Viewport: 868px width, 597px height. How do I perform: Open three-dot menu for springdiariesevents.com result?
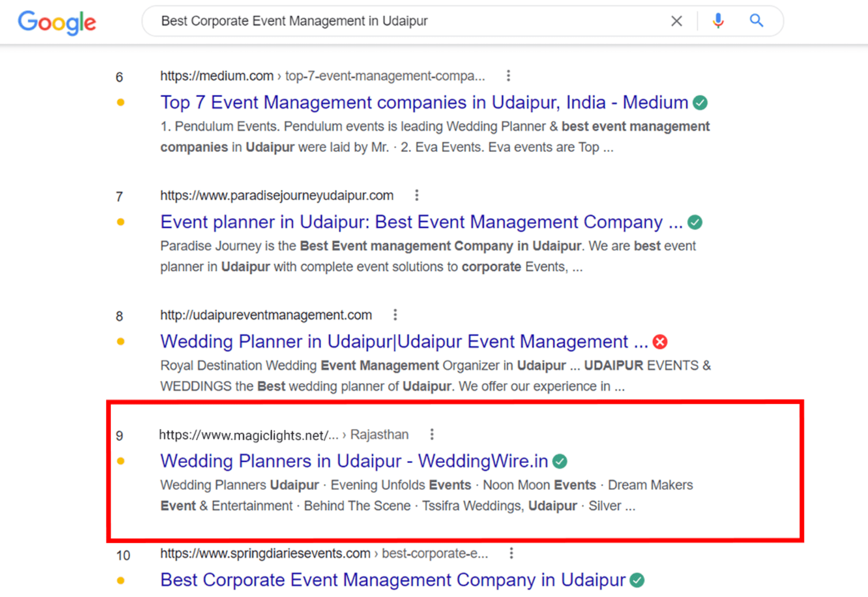pos(511,553)
